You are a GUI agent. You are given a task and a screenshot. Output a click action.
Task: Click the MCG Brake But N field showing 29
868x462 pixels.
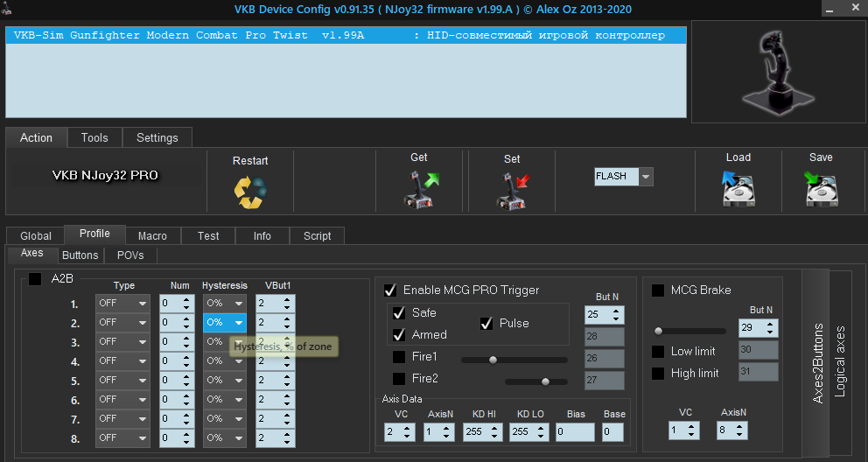click(x=759, y=328)
